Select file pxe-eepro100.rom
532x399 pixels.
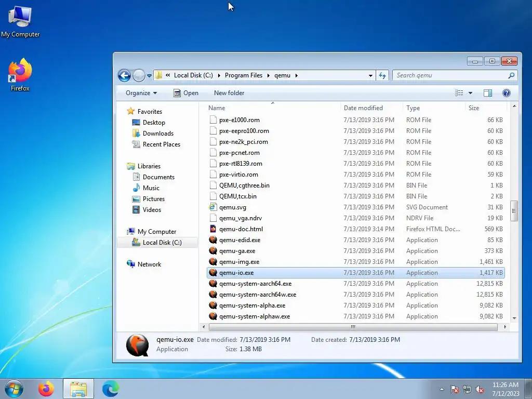pos(355,130)
